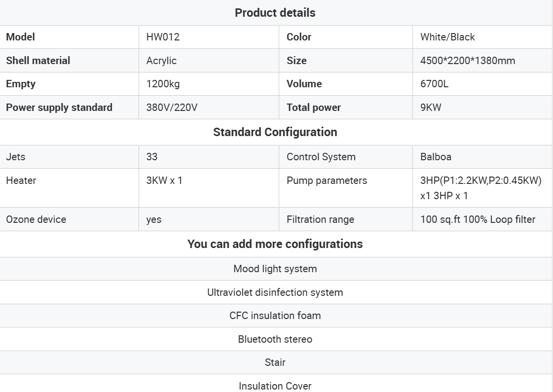Click the 1200kg empty weight value

pyautogui.click(x=163, y=84)
